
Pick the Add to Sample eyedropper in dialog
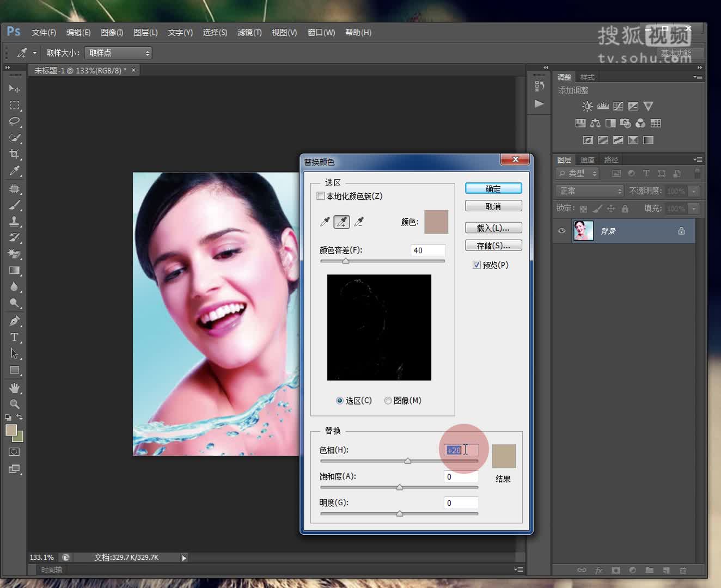[x=342, y=222]
